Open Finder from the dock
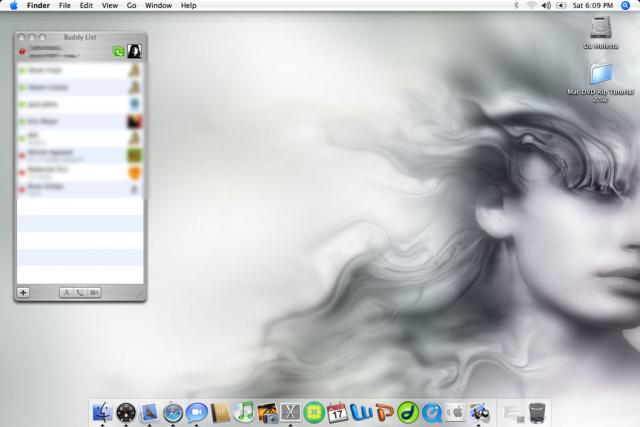This screenshot has height=427, width=640. [102, 412]
